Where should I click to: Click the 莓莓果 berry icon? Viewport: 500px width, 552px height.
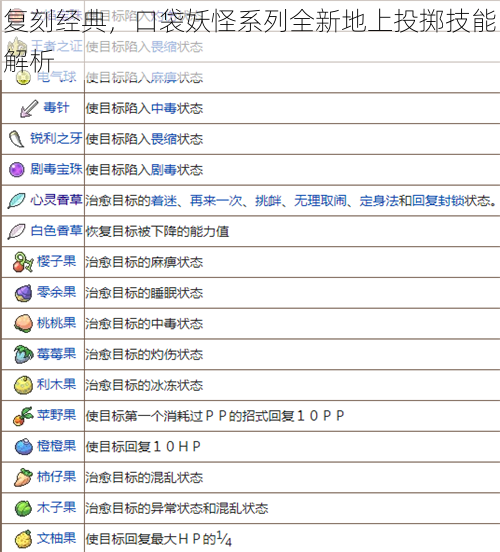[x=23, y=354]
